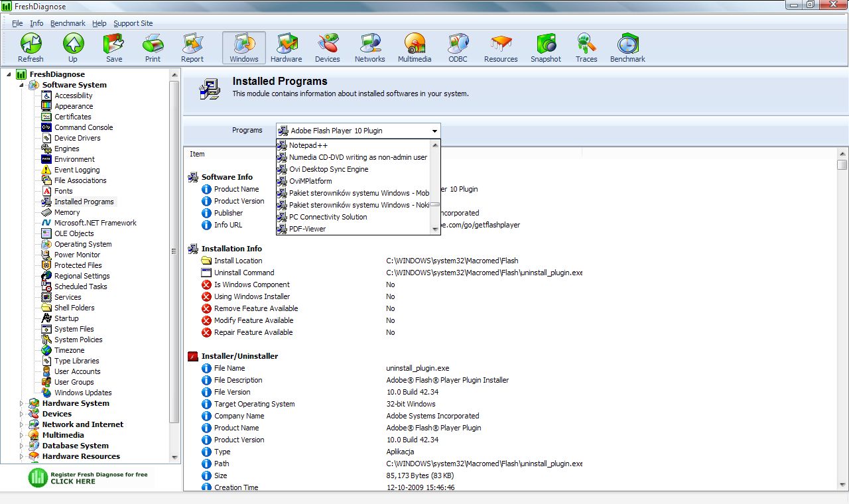Open the Programs combo box arrow
The image size is (849, 504).
(x=434, y=131)
